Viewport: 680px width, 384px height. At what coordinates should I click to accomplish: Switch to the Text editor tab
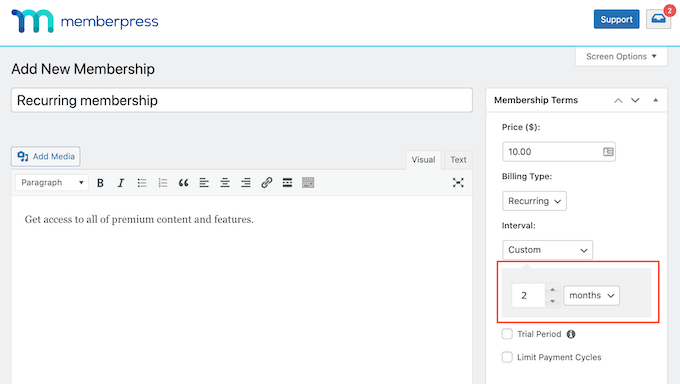tap(458, 160)
